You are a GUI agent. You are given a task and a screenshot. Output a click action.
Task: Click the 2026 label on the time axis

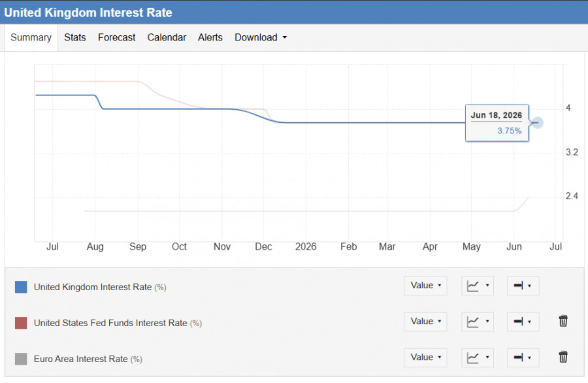tap(306, 246)
